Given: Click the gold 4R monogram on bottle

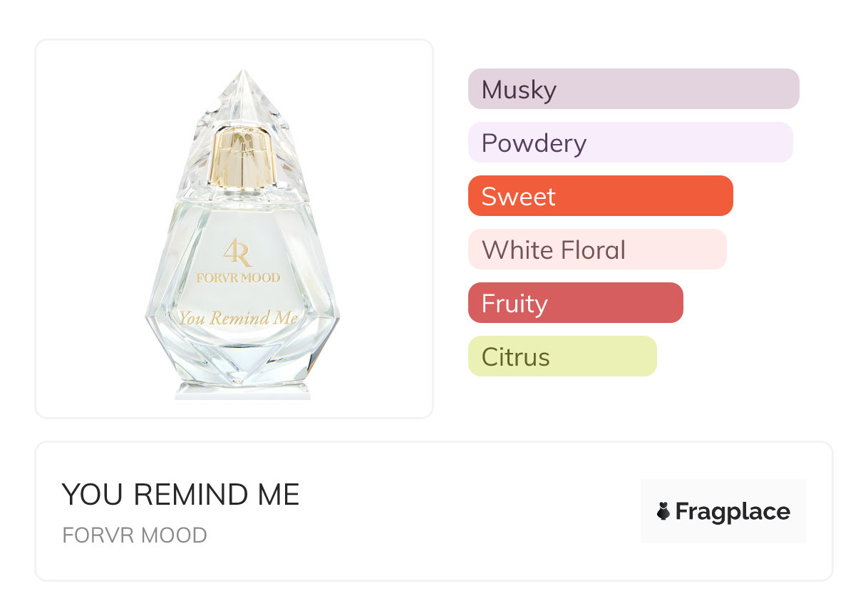Looking at the screenshot, I should [x=238, y=252].
